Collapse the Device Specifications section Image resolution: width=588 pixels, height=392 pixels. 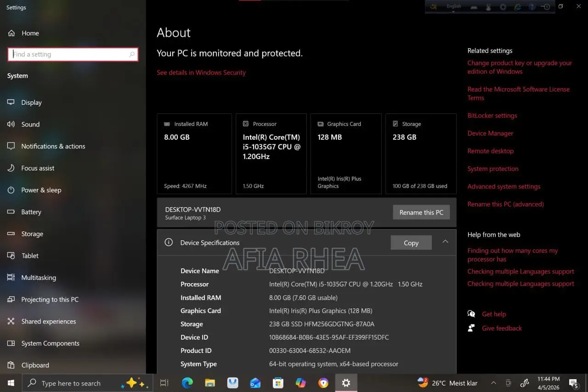click(x=445, y=242)
